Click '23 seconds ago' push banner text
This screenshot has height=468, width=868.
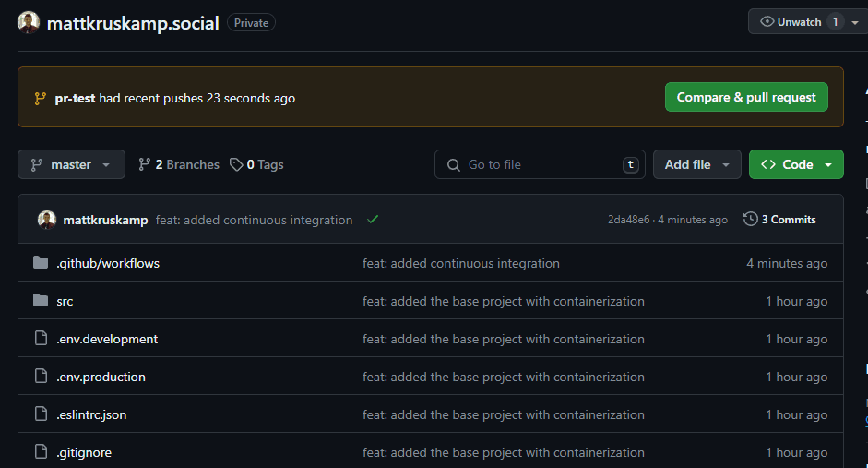[251, 98]
